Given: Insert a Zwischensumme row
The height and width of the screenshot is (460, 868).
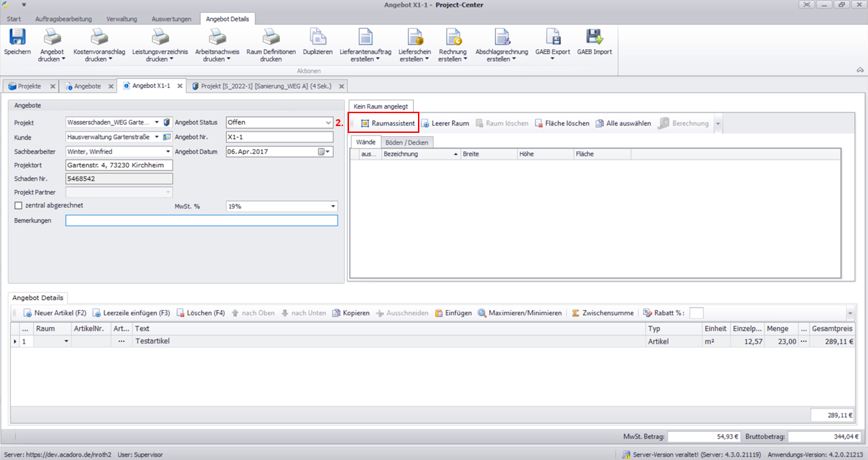Looking at the screenshot, I should tap(602, 313).
